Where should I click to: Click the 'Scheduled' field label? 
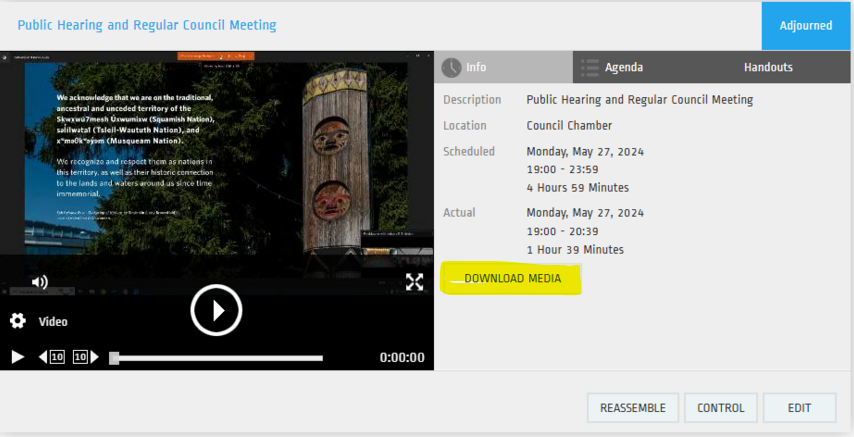click(x=469, y=151)
